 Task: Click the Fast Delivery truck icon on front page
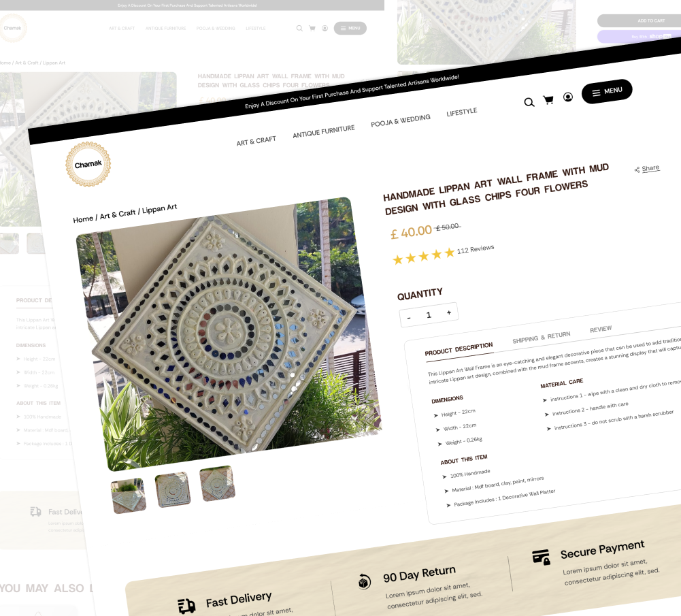click(187, 606)
